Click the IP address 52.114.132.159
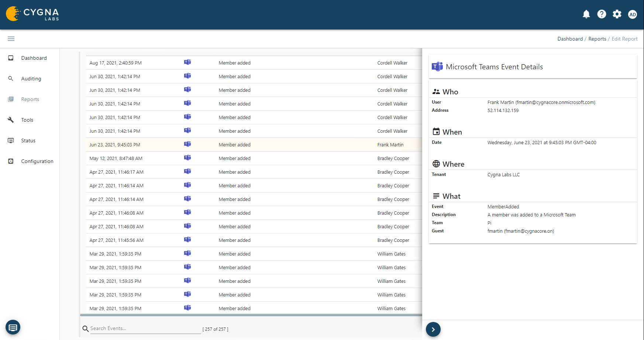This screenshot has height=340, width=644. click(x=503, y=110)
